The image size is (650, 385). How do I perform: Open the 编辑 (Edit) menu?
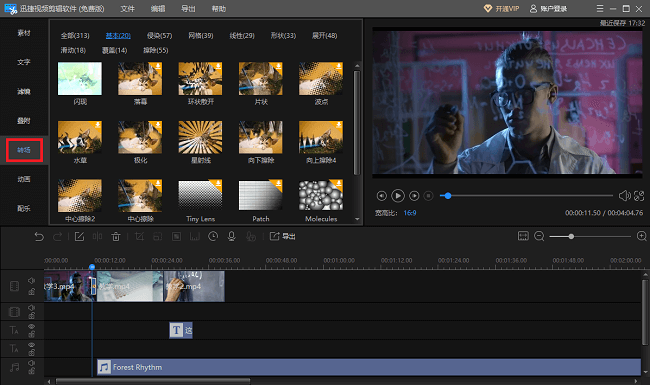tap(158, 8)
